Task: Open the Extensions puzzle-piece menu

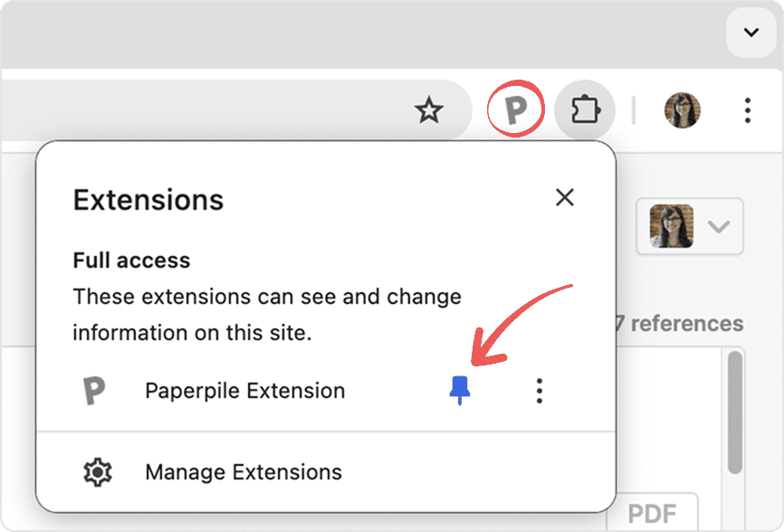Action: coord(584,110)
